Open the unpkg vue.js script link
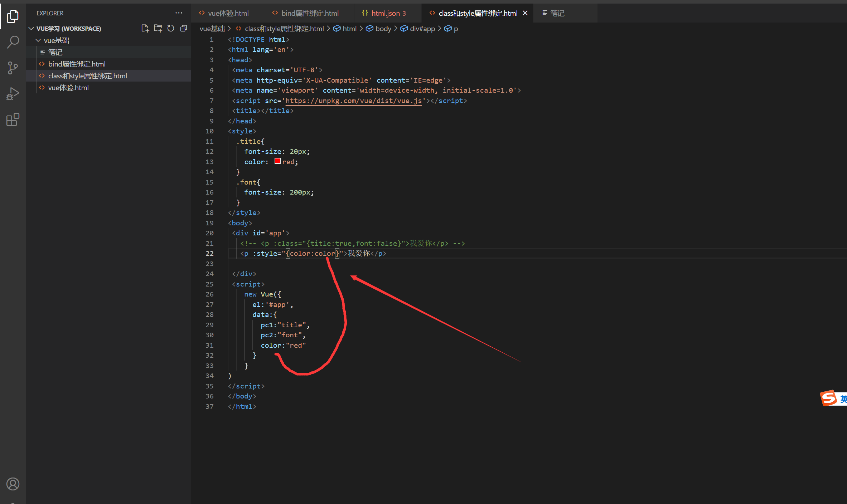The width and height of the screenshot is (847, 504). pyautogui.click(x=353, y=101)
